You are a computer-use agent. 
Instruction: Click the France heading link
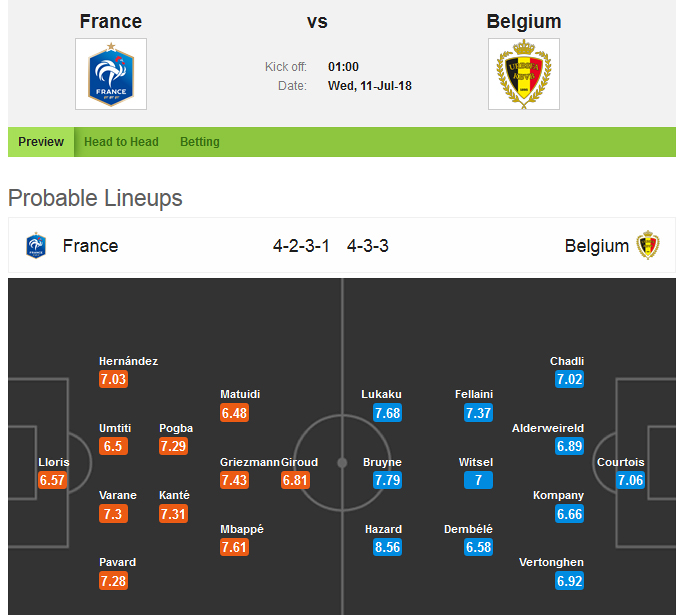tap(111, 21)
